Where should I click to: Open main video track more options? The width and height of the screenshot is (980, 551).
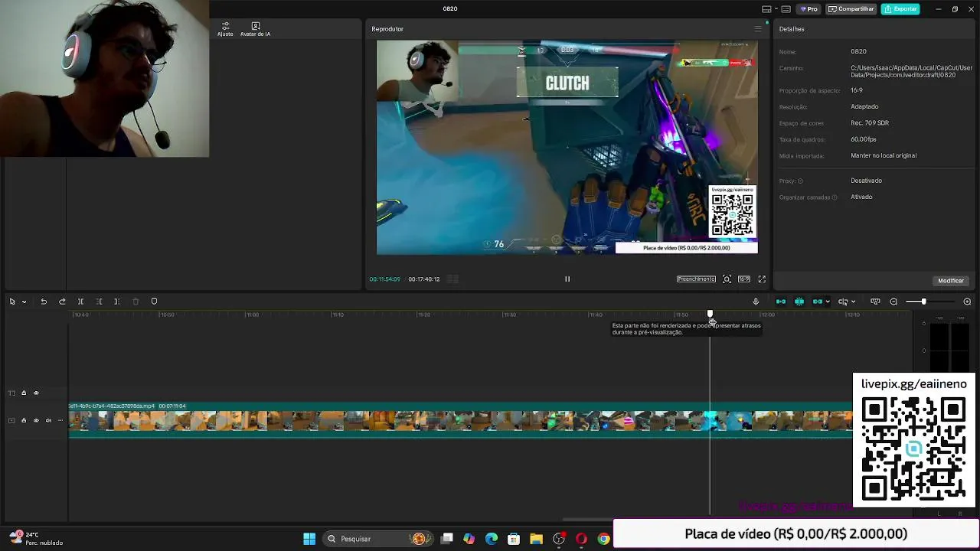tap(60, 420)
